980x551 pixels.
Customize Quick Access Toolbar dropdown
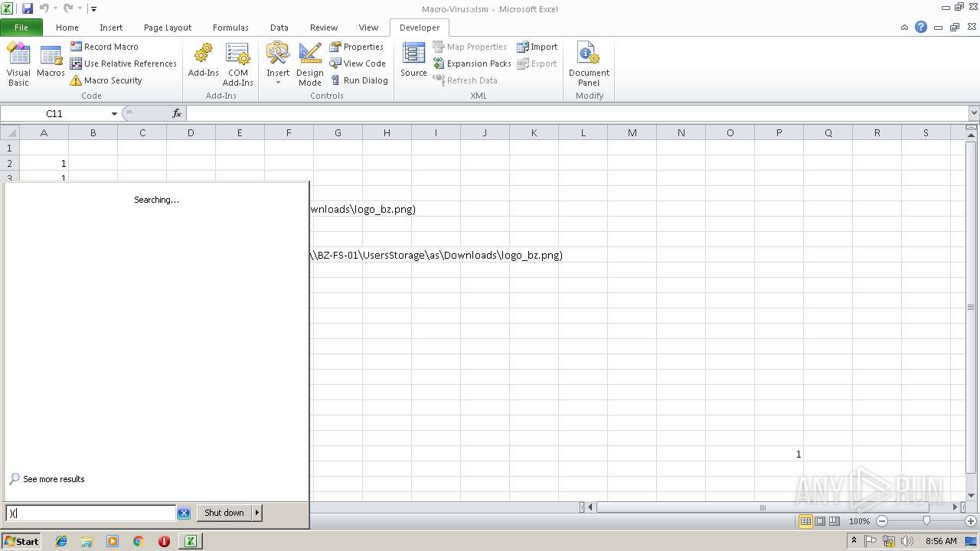93,9
